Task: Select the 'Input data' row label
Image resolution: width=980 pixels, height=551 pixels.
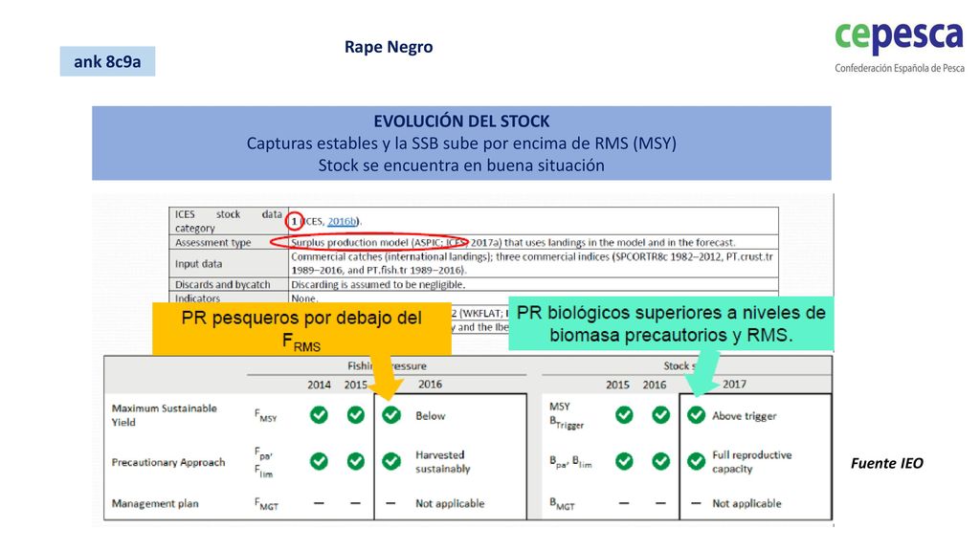Action: pyautogui.click(x=199, y=264)
